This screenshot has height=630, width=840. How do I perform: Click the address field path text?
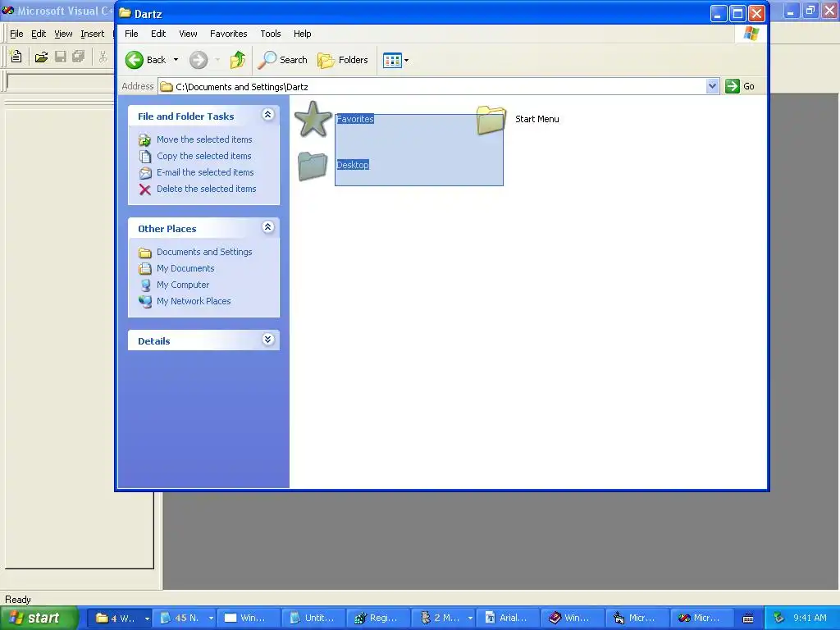(x=242, y=87)
